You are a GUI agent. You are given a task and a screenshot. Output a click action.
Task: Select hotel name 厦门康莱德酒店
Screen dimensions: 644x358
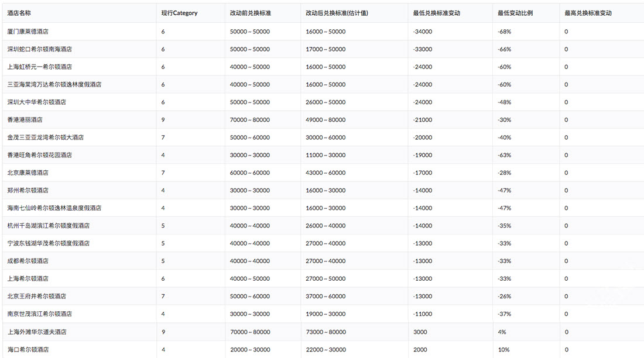(28, 31)
